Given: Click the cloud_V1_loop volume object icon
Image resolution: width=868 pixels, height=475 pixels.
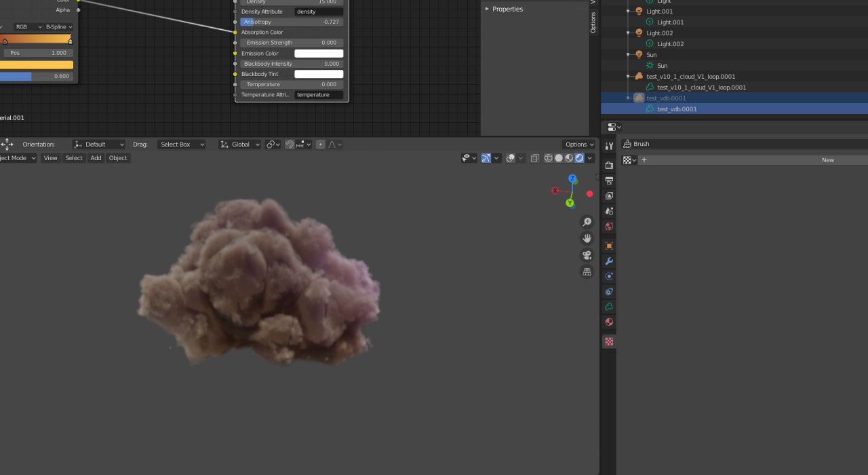Looking at the screenshot, I should coord(639,77).
